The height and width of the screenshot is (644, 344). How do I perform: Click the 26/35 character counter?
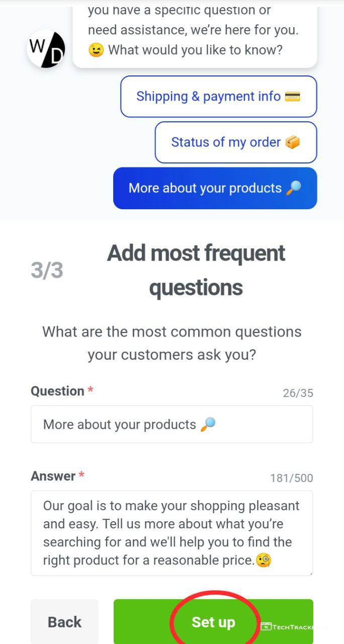pos(298,393)
